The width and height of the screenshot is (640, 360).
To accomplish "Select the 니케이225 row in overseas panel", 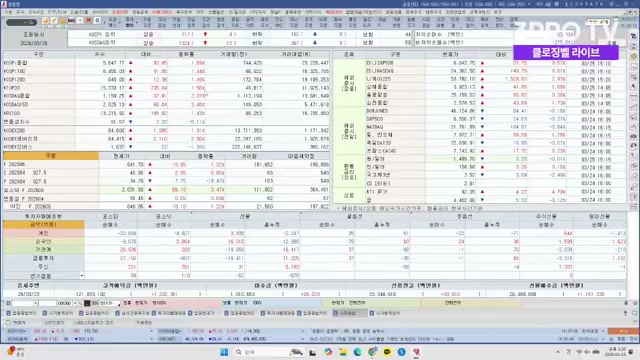I will [495, 79].
